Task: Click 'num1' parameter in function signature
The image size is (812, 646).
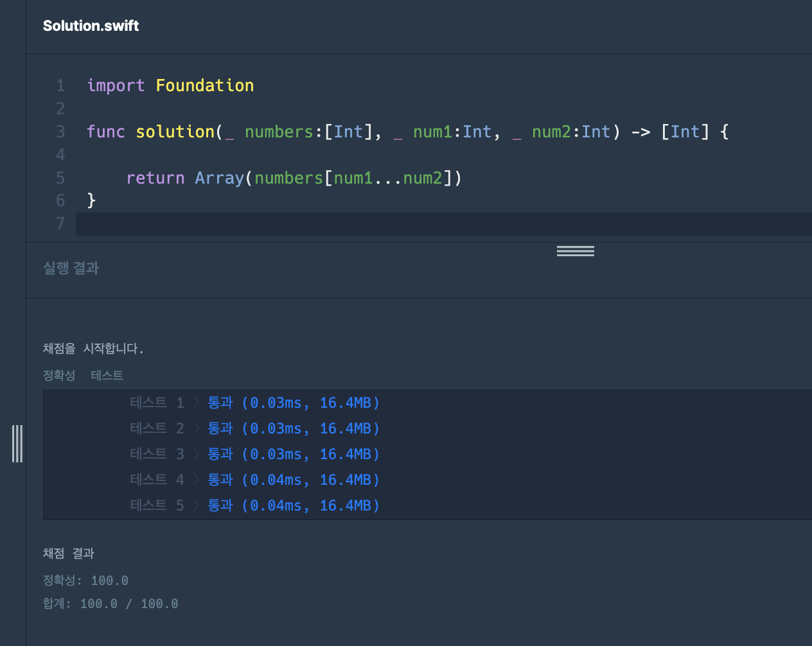Action: pos(432,132)
